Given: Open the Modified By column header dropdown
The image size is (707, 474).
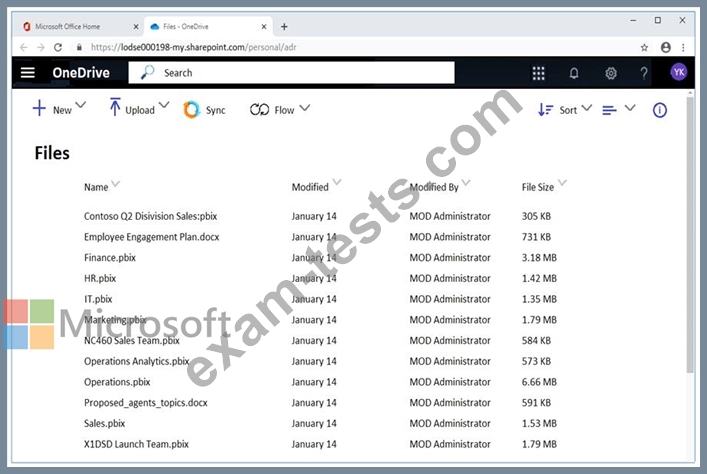Looking at the screenshot, I should [x=466, y=182].
